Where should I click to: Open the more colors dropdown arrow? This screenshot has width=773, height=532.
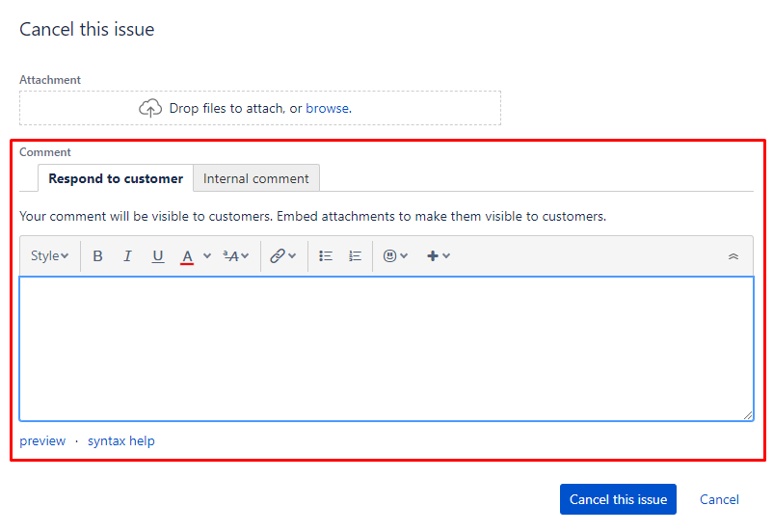click(207, 256)
